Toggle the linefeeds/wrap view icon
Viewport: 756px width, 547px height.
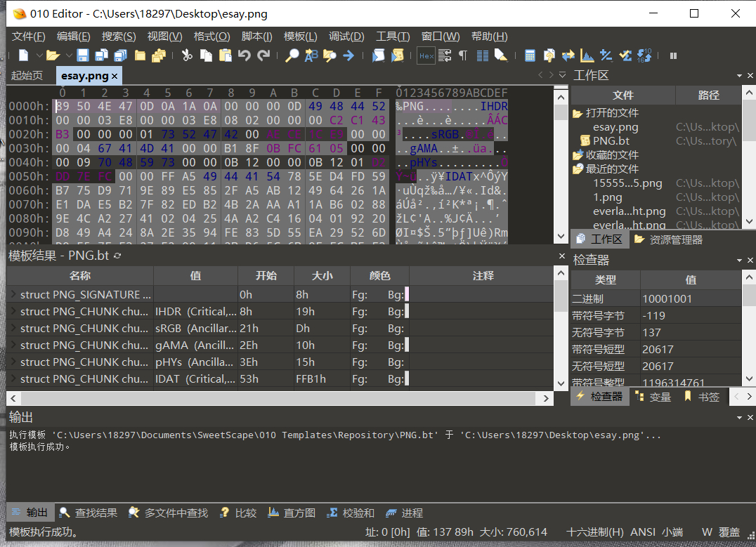pos(445,55)
